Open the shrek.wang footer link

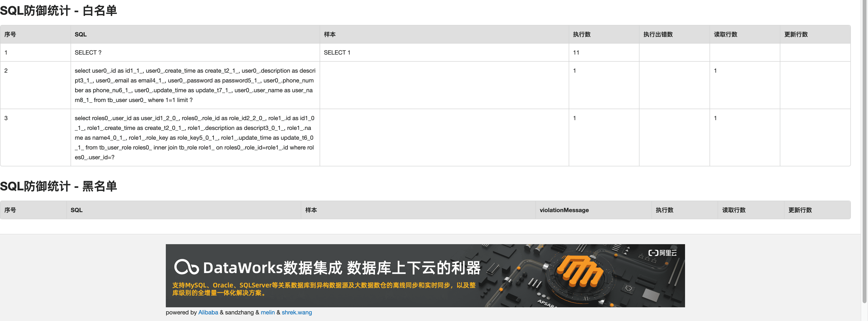point(297,312)
